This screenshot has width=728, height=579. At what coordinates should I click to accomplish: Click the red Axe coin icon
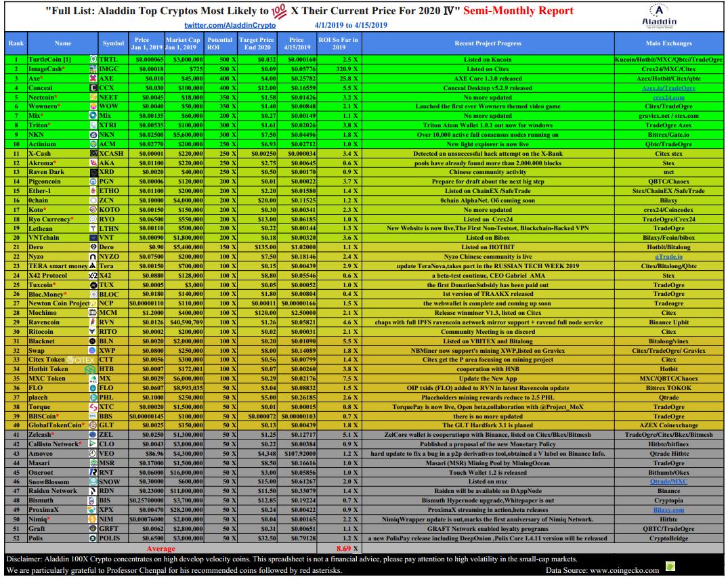[x=93, y=79]
